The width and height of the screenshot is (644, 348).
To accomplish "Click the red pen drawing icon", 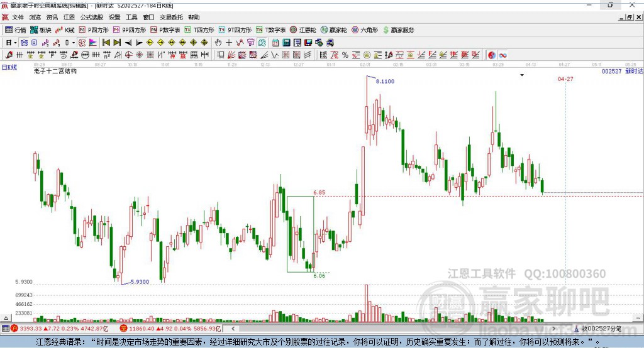I will (x=9, y=55).
